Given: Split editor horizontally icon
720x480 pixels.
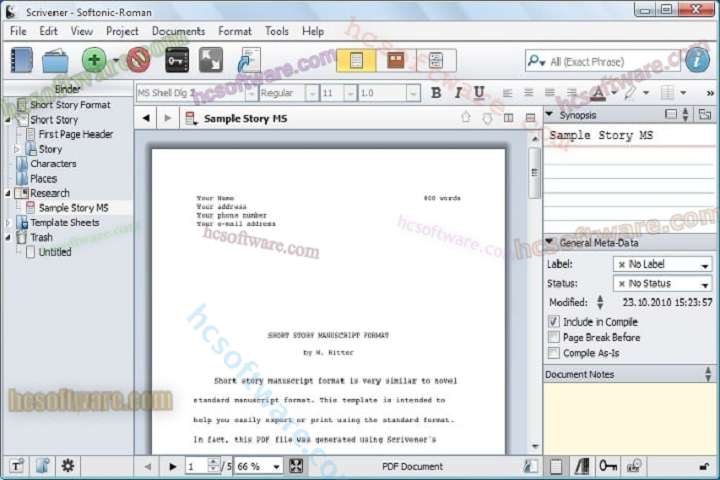Looking at the screenshot, I should point(530,118).
